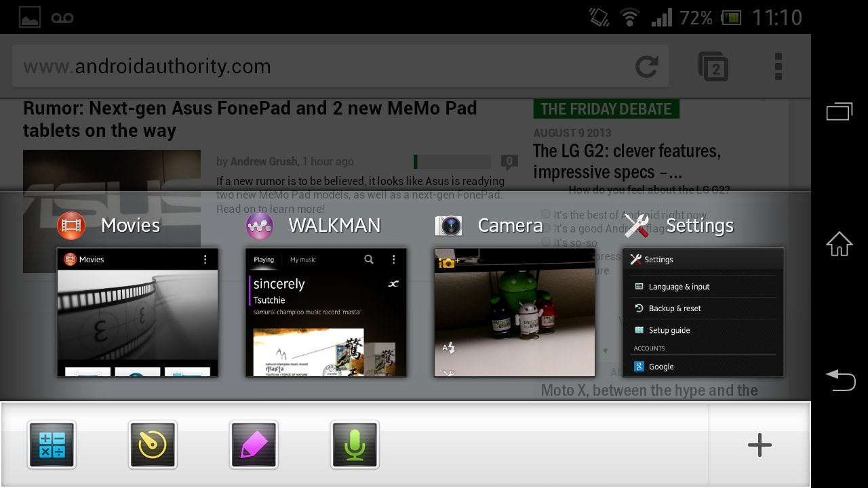Tap the Settings label in recent apps
Screen dimensions: 868x488
(x=700, y=226)
